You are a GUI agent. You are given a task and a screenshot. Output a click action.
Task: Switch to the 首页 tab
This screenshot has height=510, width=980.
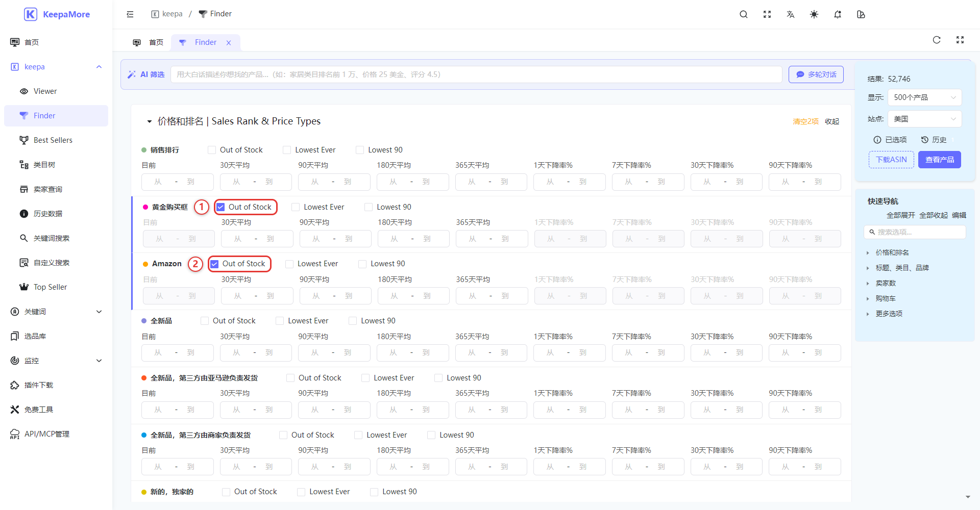[x=148, y=42]
